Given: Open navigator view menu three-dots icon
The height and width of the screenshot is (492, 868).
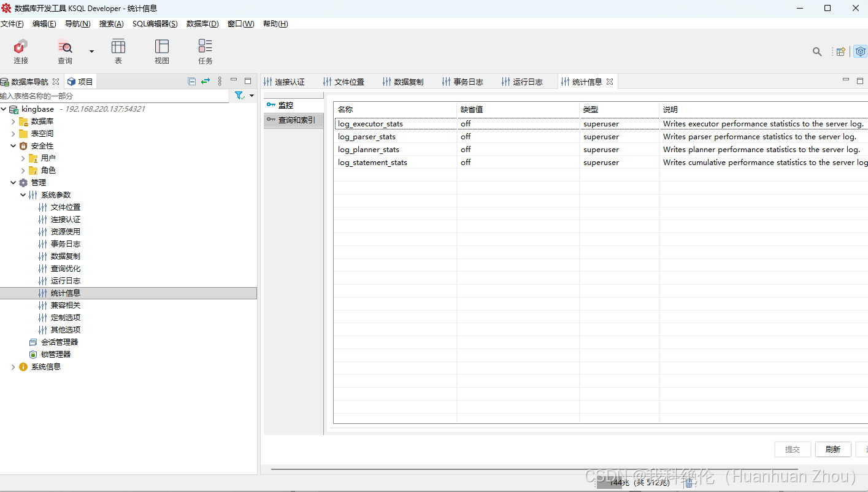Looking at the screenshot, I should (220, 81).
